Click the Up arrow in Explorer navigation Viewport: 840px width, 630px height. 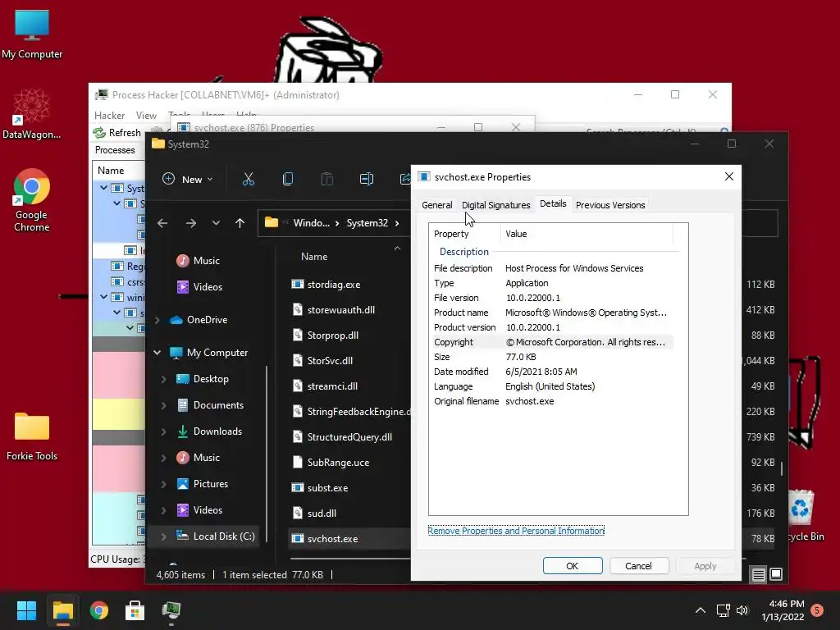pos(240,223)
